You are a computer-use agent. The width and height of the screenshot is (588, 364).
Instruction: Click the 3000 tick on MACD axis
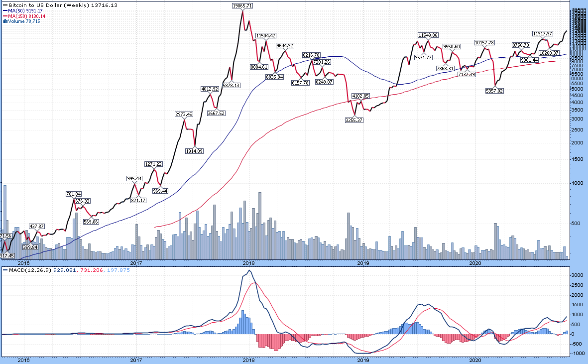tap(578, 275)
